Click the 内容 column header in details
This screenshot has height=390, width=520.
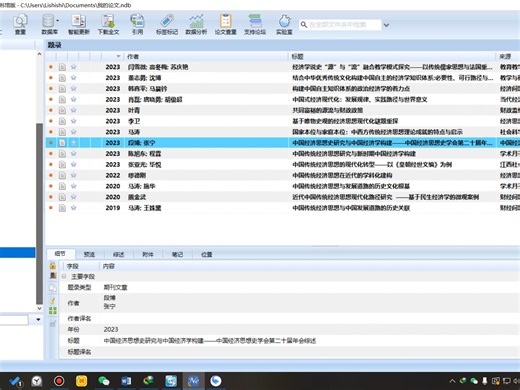tap(310, 266)
